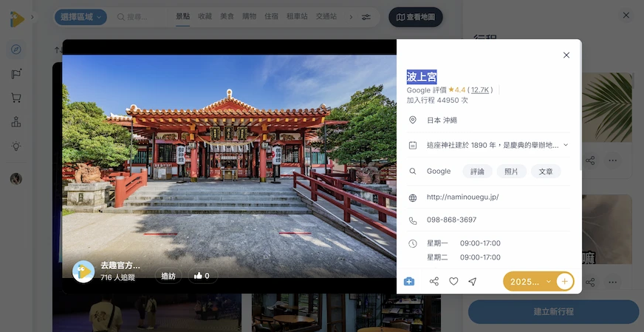Expand the sidebar with the chevron

pyautogui.click(x=32, y=17)
